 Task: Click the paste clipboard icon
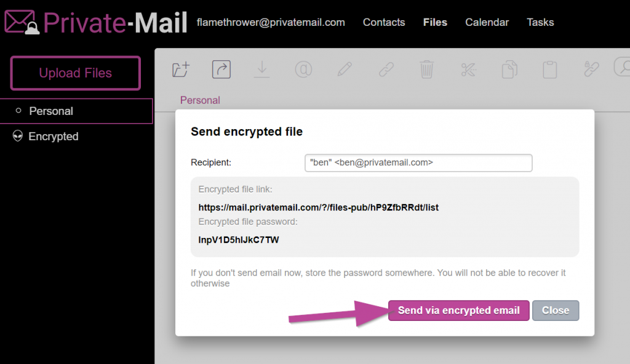click(x=549, y=69)
